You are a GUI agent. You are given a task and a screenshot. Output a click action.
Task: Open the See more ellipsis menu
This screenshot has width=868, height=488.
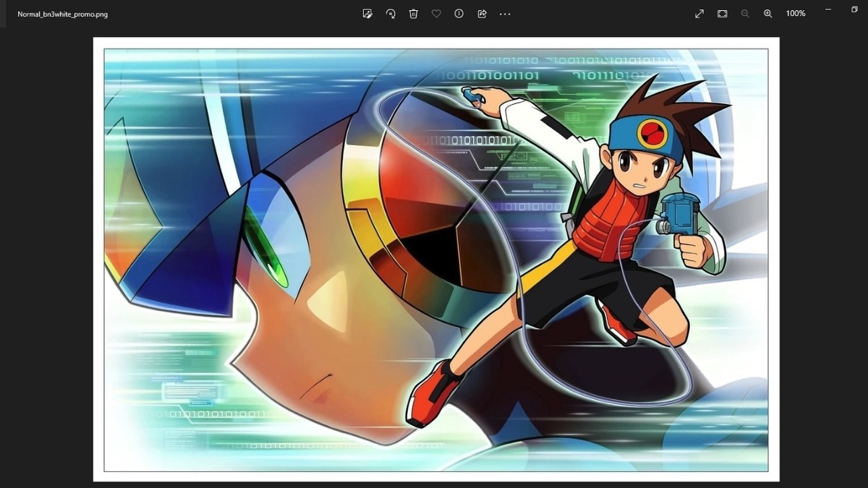[505, 14]
